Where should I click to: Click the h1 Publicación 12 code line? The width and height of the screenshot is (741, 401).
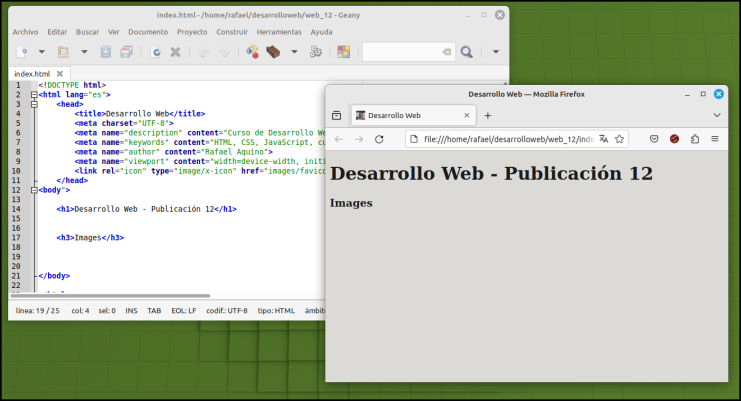pyautogui.click(x=146, y=209)
